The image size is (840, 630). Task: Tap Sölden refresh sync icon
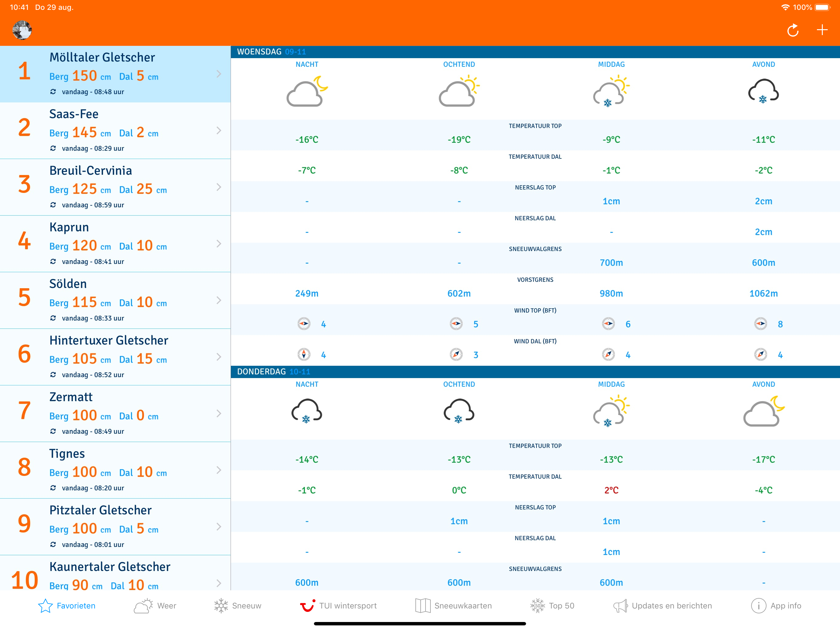[x=53, y=318]
